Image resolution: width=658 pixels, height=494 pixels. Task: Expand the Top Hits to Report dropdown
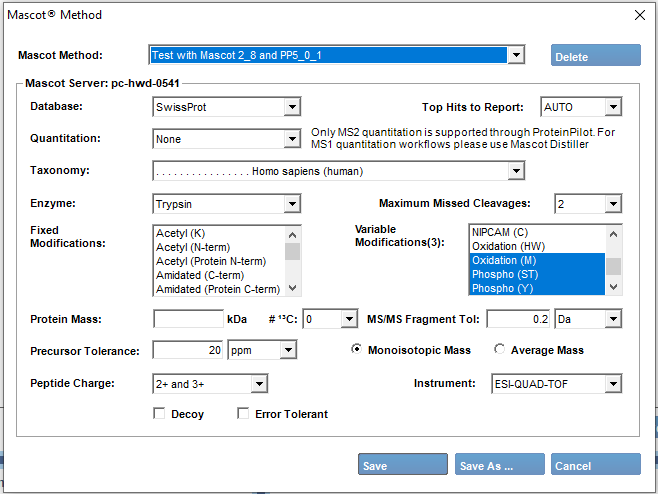click(613, 107)
